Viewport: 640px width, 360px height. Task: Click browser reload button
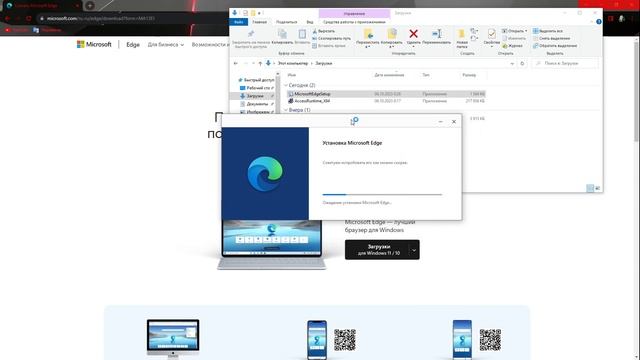[29, 18]
